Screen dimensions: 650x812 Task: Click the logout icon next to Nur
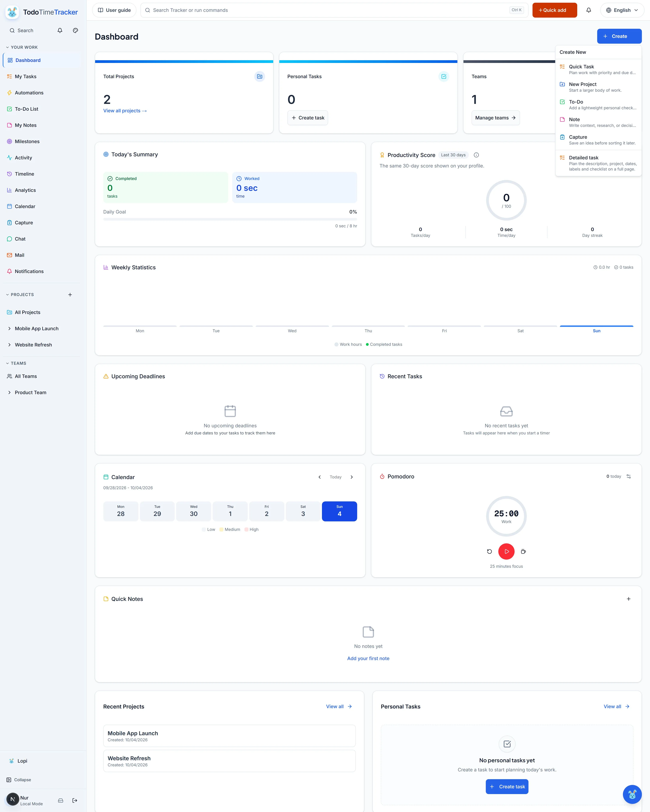[x=75, y=800]
